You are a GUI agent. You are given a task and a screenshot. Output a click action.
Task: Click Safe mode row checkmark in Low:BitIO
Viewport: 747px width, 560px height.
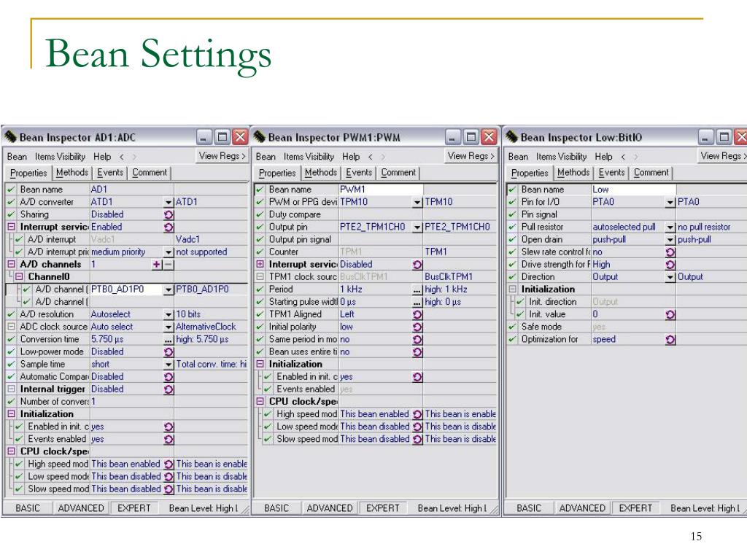click(x=512, y=327)
